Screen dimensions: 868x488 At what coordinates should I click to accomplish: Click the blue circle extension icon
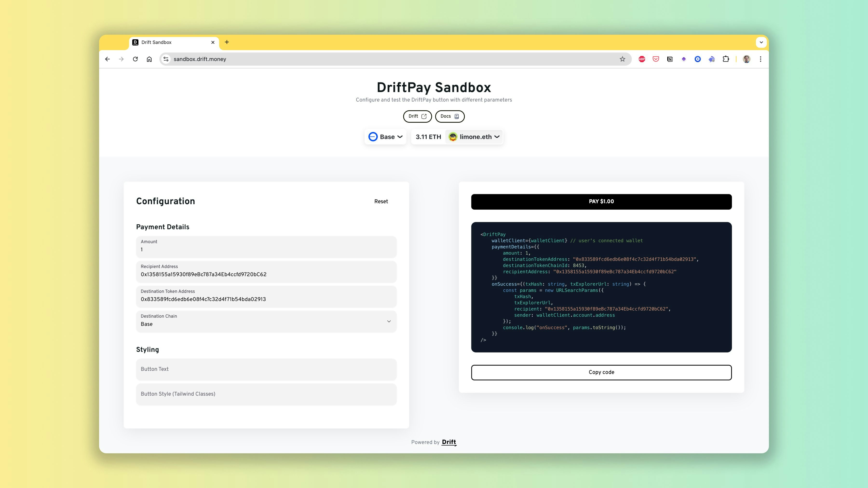tap(698, 59)
